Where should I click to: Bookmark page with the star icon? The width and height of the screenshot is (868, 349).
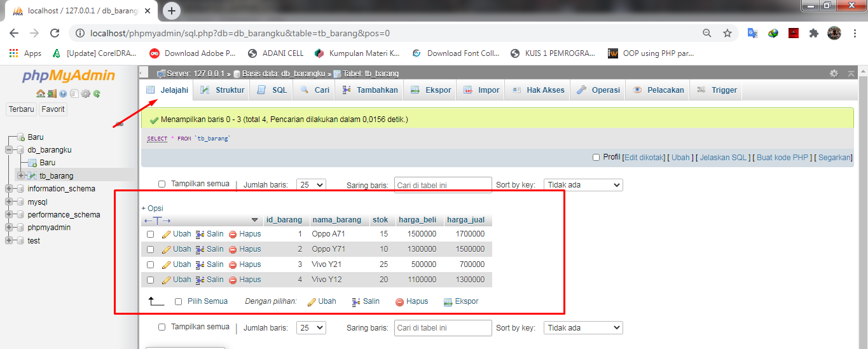(x=727, y=33)
